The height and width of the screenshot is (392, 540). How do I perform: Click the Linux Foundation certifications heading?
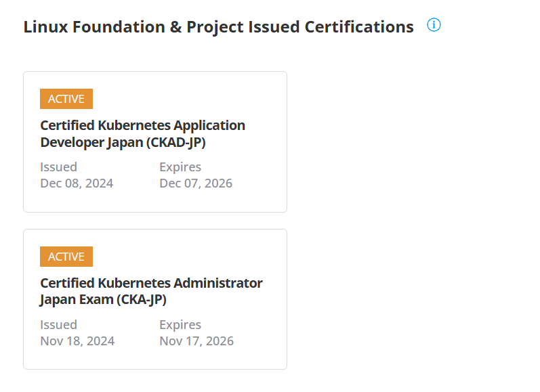point(218,27)
